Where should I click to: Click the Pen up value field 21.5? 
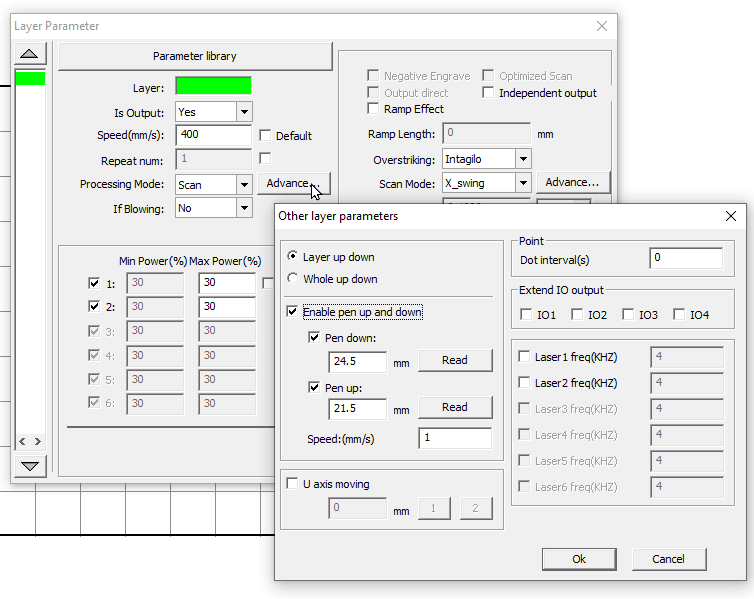[x=357, y=409]
